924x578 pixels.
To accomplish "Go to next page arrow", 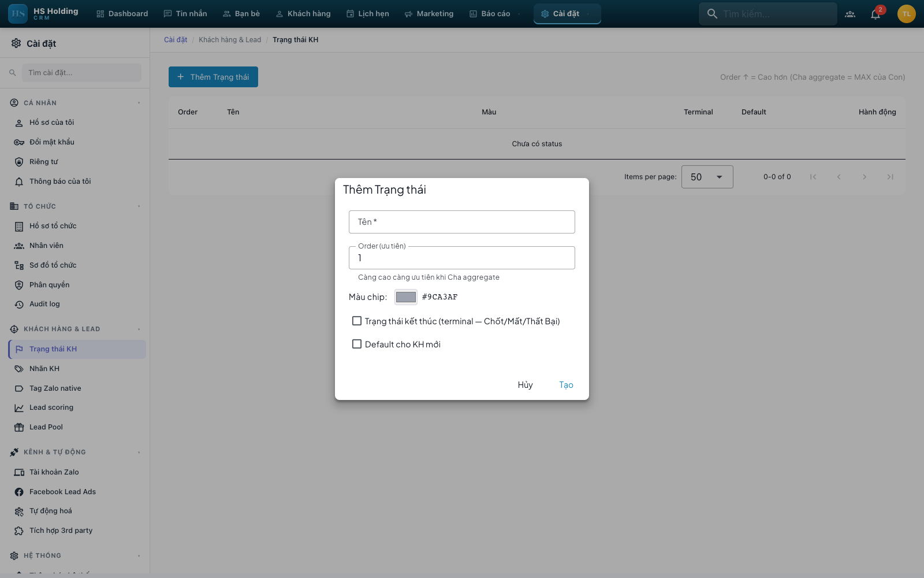I will tap(865, 177).
